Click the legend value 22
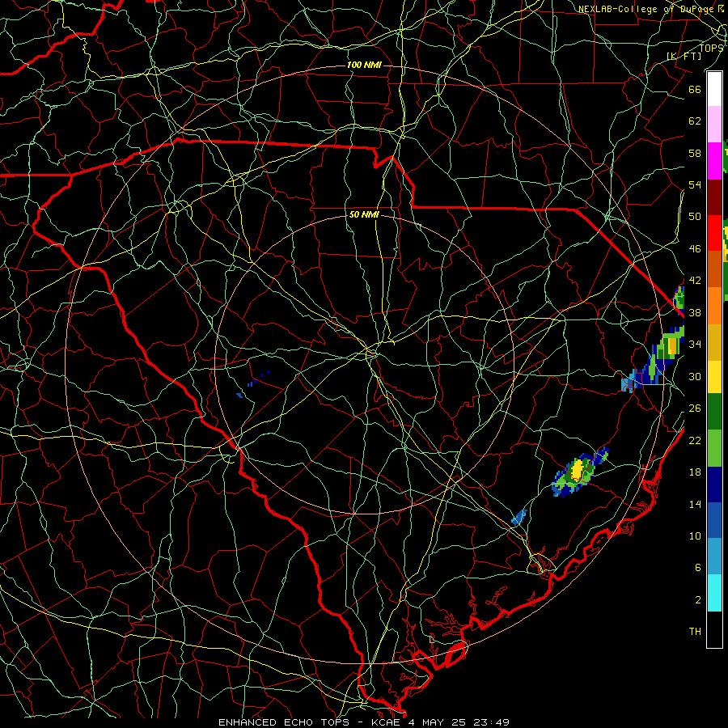The height and width of the screenshot is (728, 728). pos(695,440)
